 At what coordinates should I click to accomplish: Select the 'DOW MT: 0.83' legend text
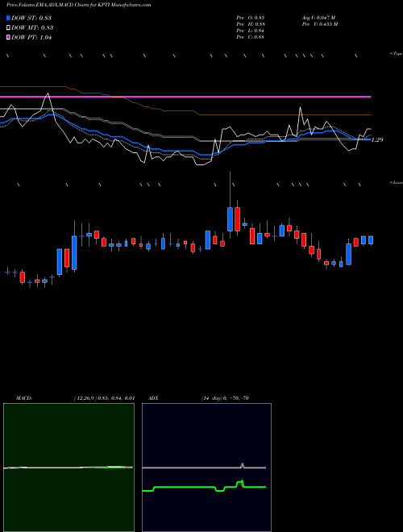point(32,28)
